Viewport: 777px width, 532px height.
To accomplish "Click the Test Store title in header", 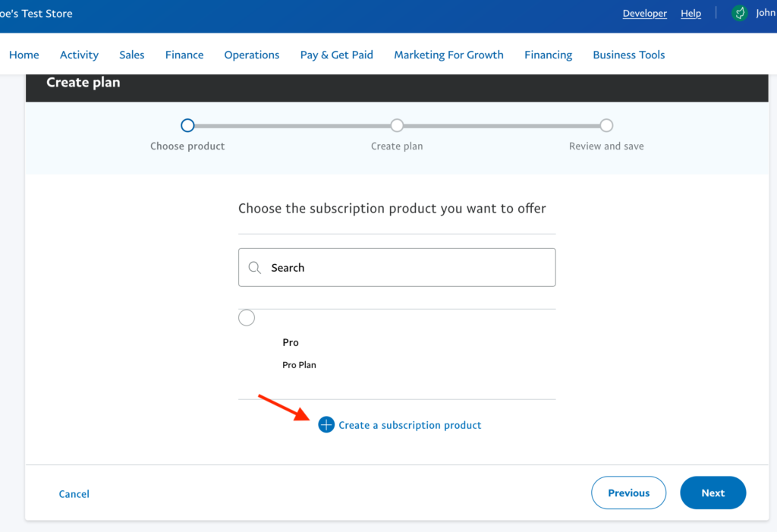I will (36, 14).
